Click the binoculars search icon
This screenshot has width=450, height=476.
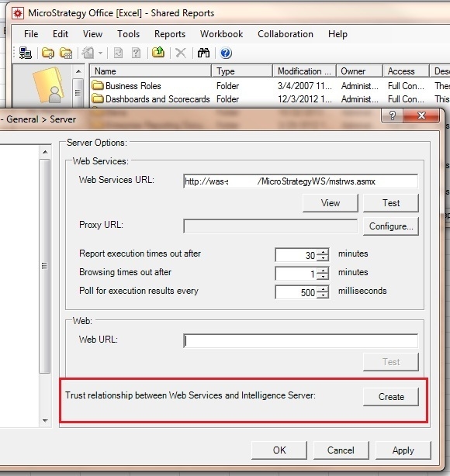pyautogui.click(x=203, y=53)
